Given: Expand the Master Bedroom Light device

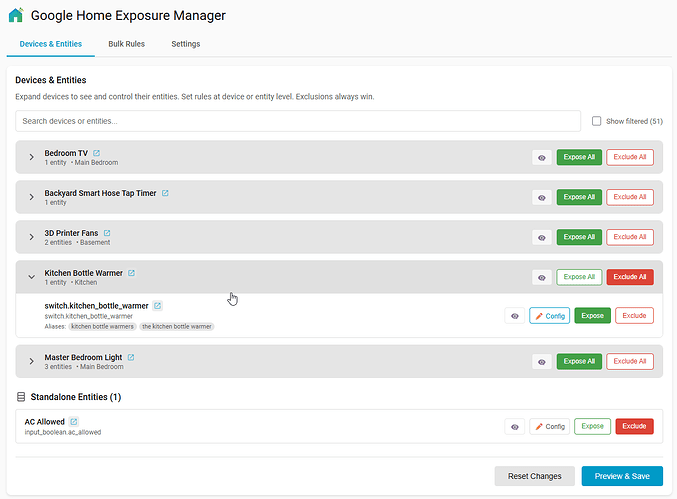Looking at the screenshot, I should tap(31, 361).
